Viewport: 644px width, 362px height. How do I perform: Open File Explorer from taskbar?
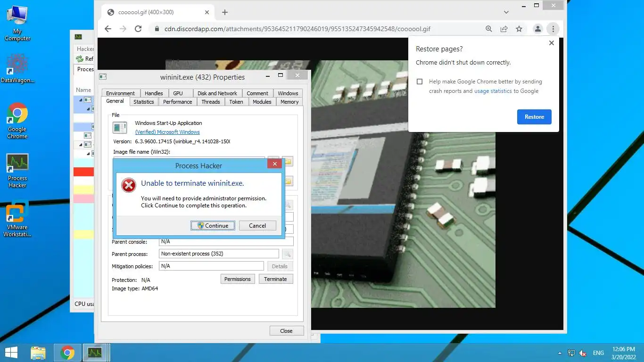coord(38,353)
